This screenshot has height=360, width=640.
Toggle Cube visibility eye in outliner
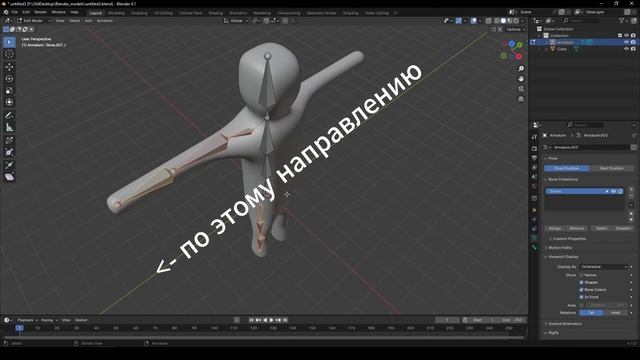(627, 49)
